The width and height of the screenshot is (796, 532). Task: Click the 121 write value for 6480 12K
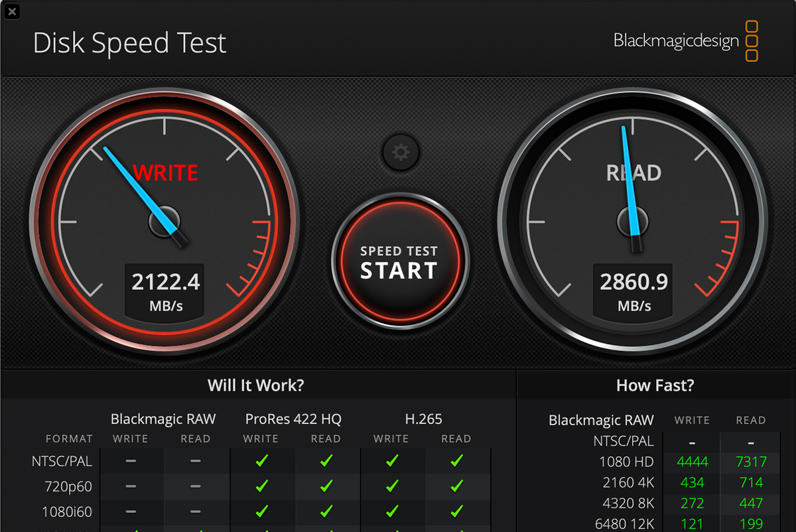pyautogui.click(x=693, y=524)
